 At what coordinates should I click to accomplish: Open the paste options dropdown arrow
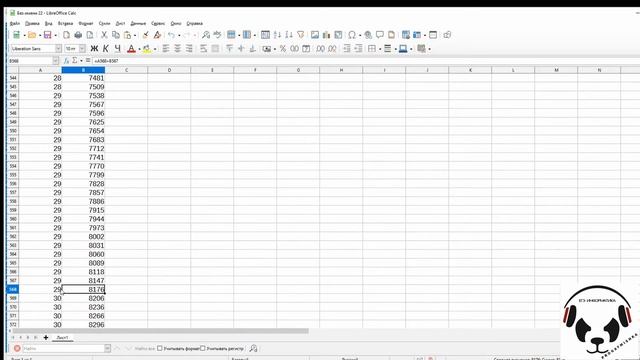[x=135, y=36]
